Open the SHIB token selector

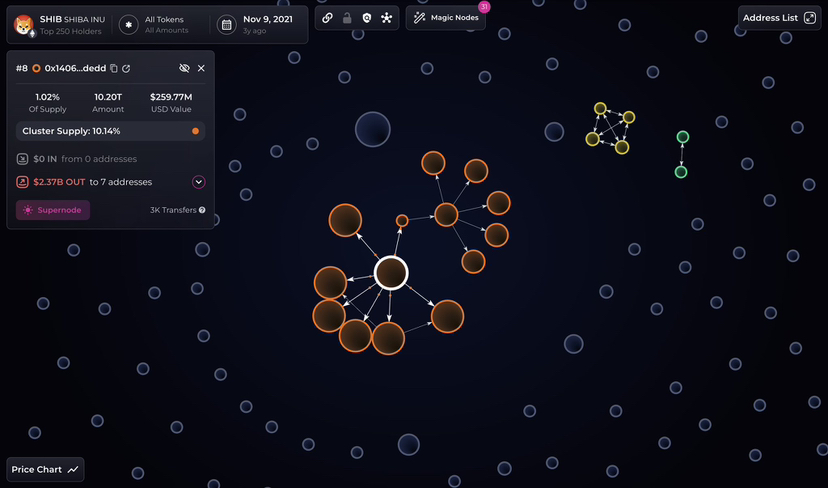[x=60, y=24]
